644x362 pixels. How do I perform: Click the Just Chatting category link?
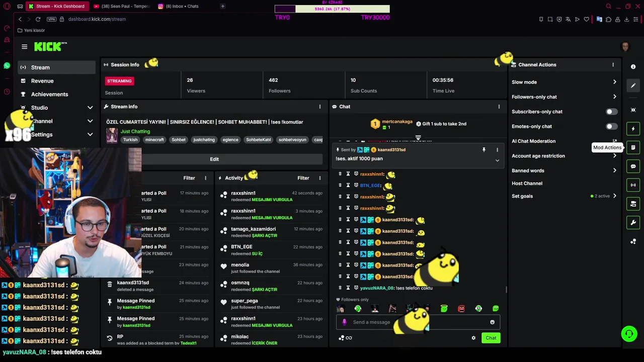pos(135,131)
